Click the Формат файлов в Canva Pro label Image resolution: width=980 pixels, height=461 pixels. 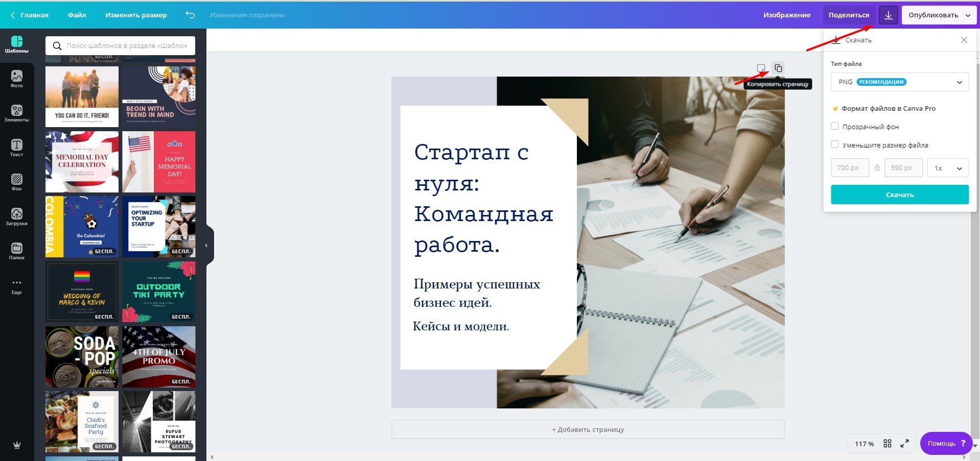tap(889, 108)
